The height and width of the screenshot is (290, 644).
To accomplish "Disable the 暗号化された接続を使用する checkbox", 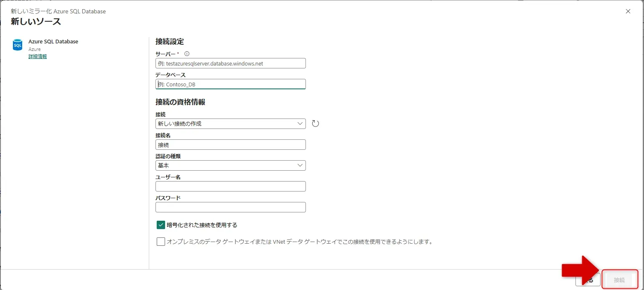I will click(160, 224).
